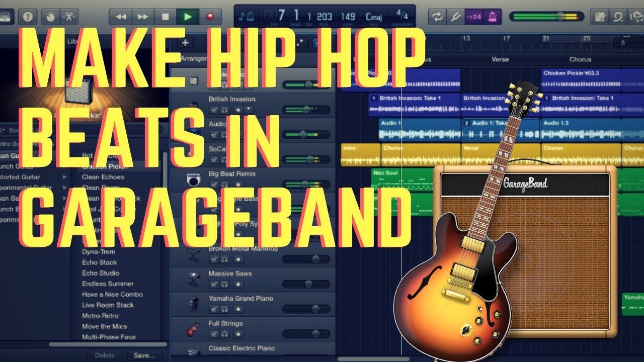Viewport: 644px width, 362px height.
Task: Toggle the metronome click button
Action: click(x=492, y=17)
